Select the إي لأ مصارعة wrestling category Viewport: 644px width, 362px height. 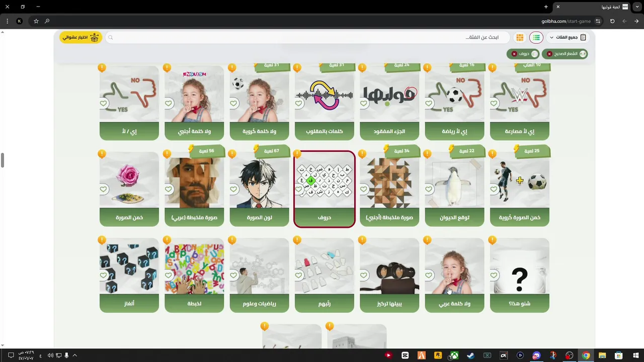click(520, 102)
